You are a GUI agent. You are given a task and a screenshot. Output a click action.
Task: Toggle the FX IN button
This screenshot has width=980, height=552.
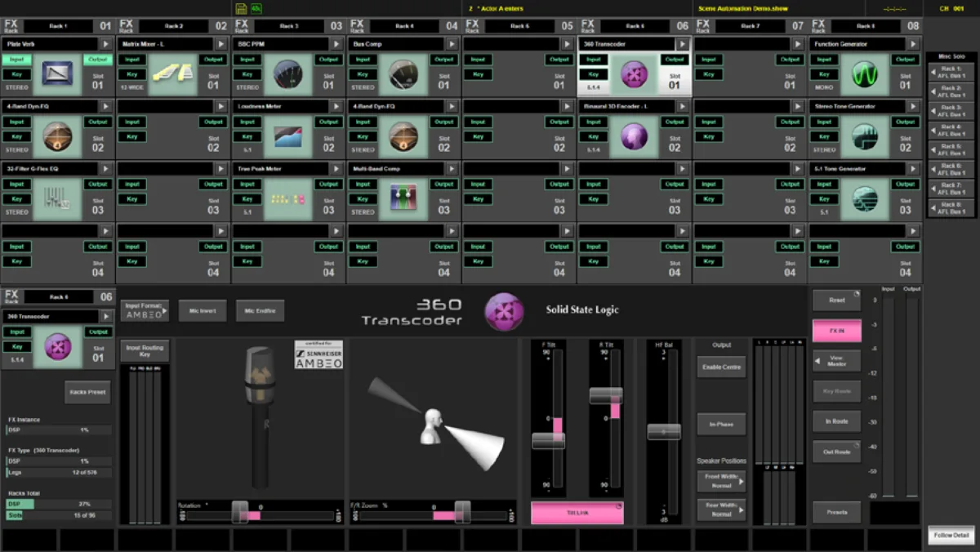click(836, 331)
